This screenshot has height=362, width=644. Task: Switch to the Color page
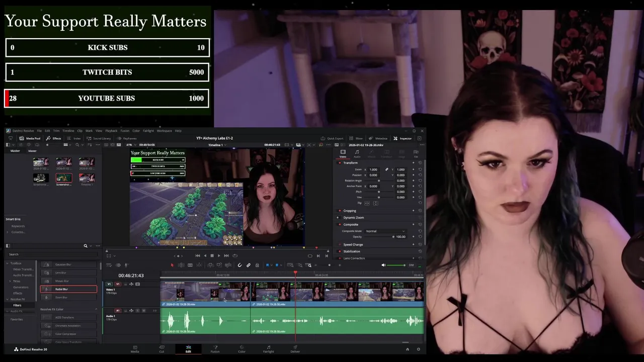(242, 348)
